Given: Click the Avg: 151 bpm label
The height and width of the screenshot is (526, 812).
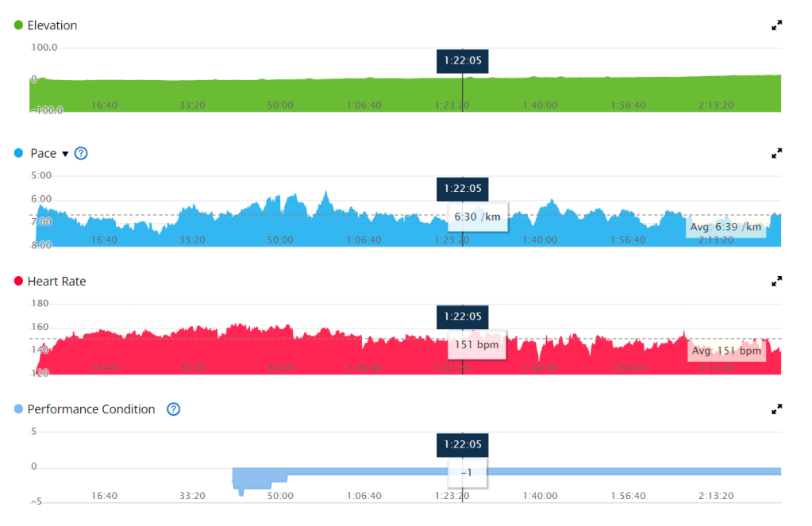Looking at the screenshot, I should coord(725,351).
